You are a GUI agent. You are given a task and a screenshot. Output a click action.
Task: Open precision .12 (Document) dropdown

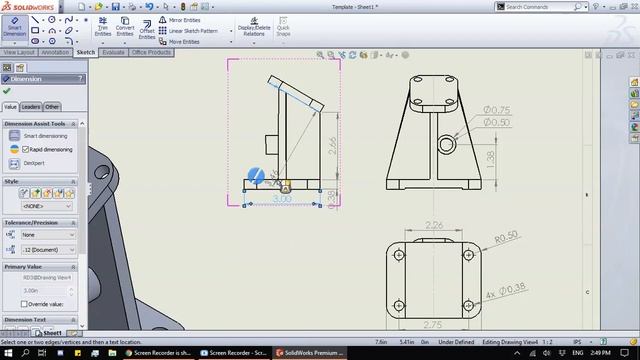pyautogui.click(x=48, y=250)
